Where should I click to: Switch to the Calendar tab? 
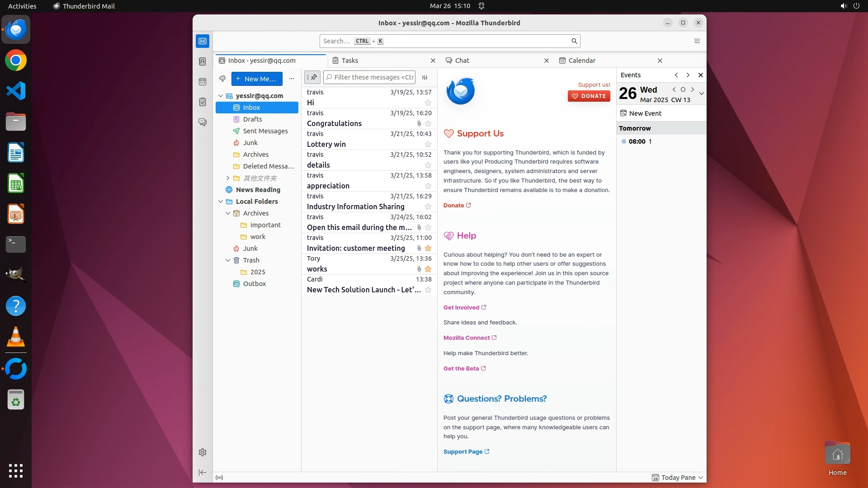581,61
